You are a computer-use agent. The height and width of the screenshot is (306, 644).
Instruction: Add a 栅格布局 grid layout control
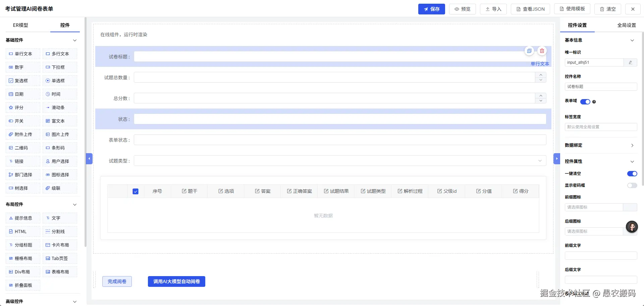pyautogui.click(x=23, y=258)
